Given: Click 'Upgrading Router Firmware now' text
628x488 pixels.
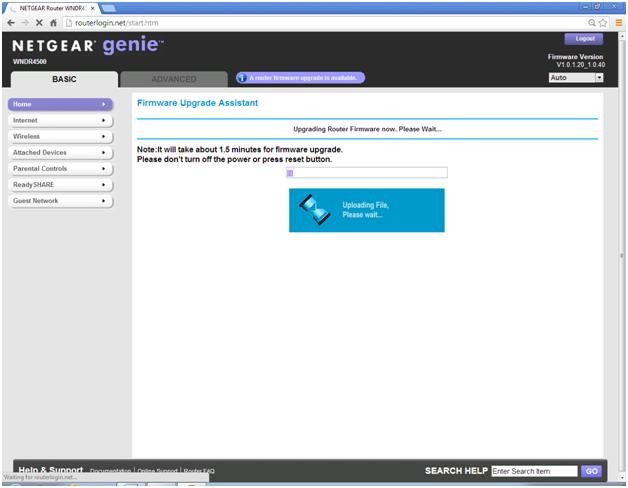Looking at the screenshot, I should point(367,129).
